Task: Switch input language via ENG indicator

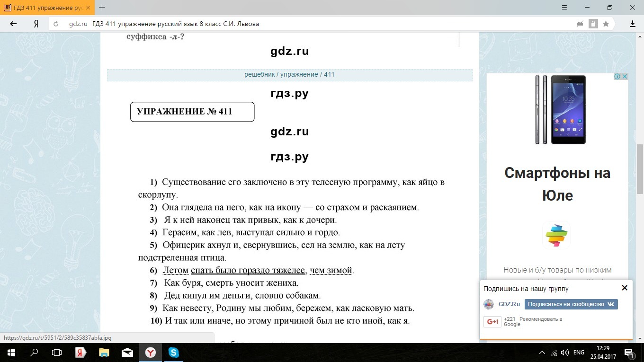Action: (x=579, y=353)
